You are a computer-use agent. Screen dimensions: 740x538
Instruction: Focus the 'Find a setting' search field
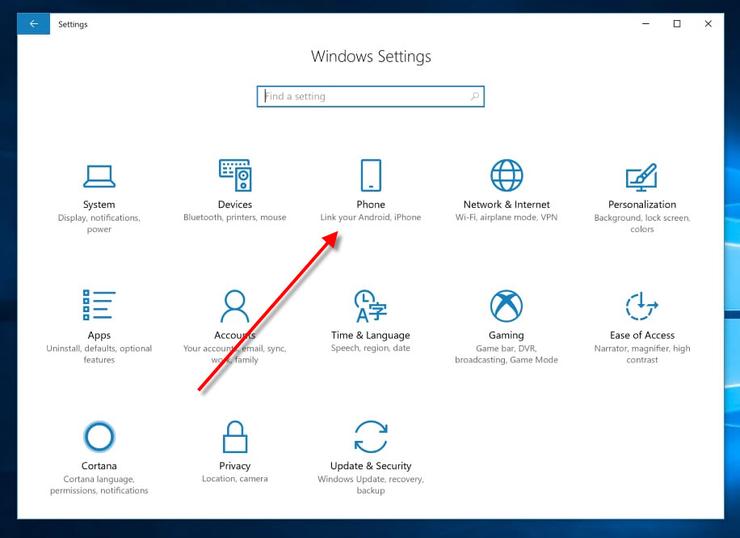pos(360,97)
